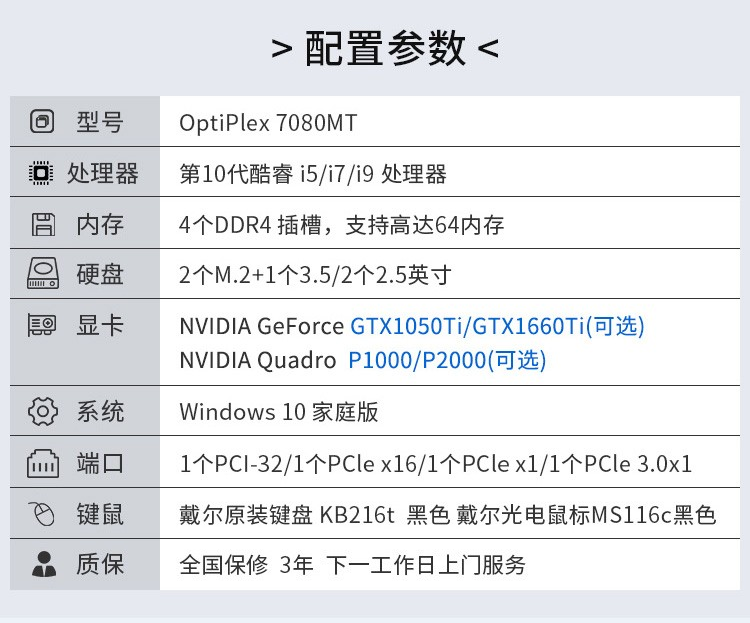This screenshot has width=750, height=623.
Task: Click the system gear icon
Action: (x=42, y=411)
